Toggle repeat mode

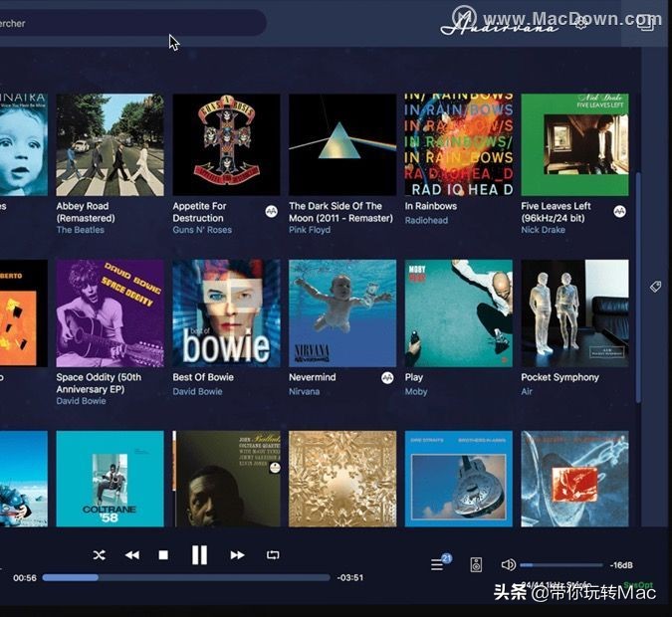pos(273,555)
